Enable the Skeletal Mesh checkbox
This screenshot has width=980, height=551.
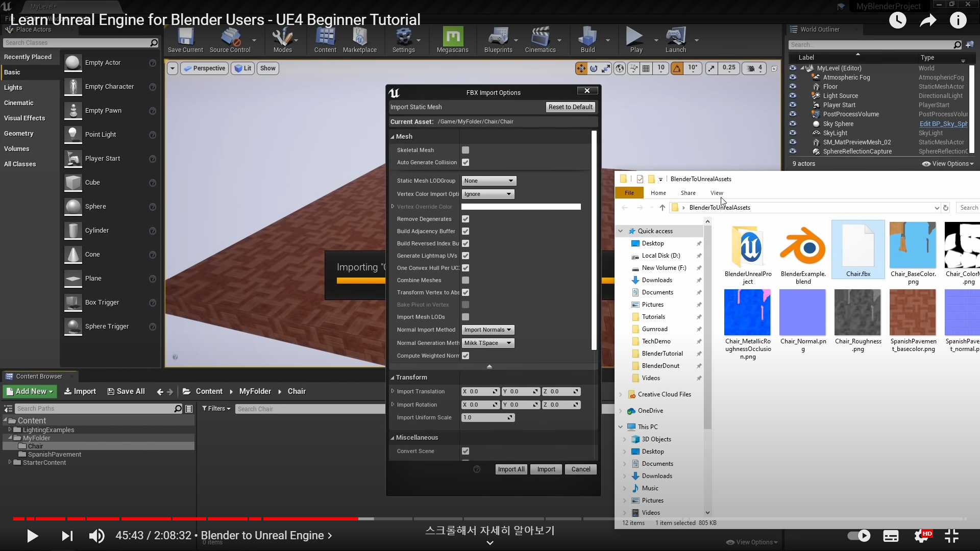pos(465,150)
